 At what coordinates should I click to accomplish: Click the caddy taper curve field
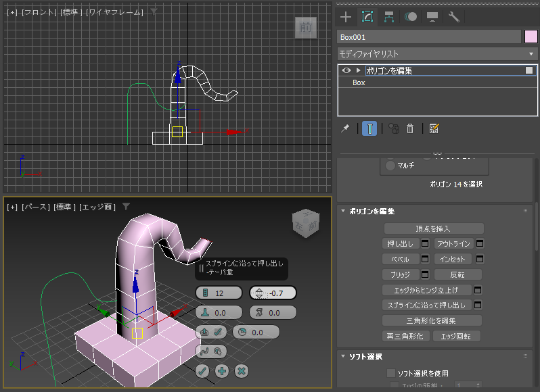click(x=219, y=313)
